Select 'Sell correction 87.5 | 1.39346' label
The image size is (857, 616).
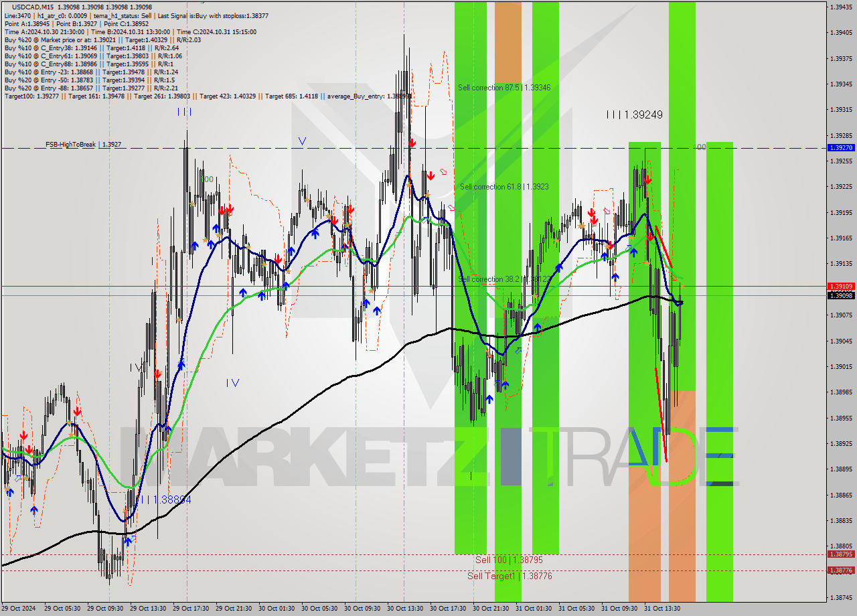click(x=504, y=88)
